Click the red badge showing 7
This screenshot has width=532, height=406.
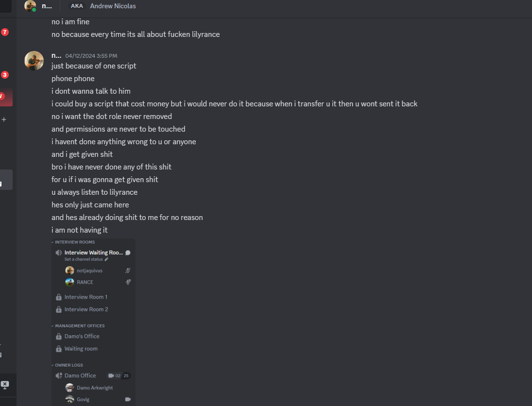click(5, 32)
